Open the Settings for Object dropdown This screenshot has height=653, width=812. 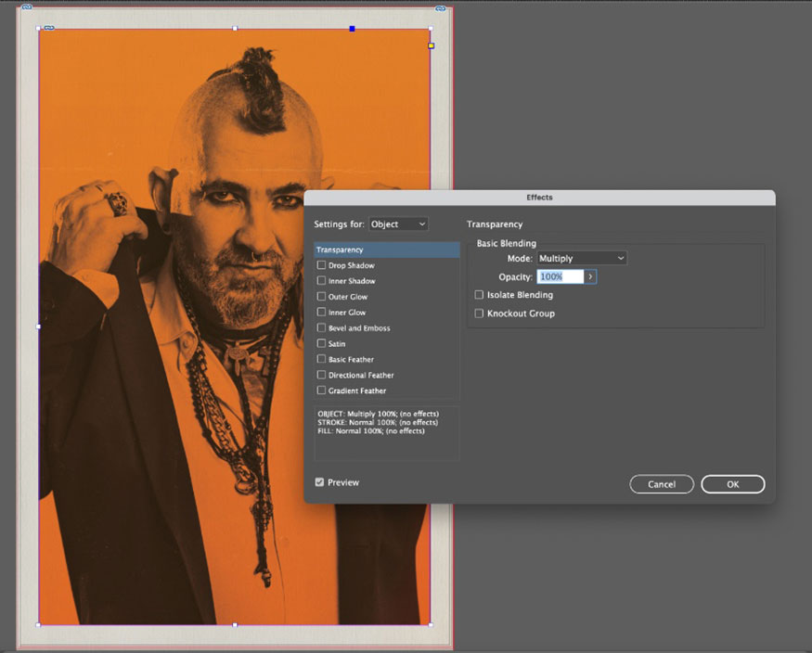pyautogui.click(x=398, y=224)
